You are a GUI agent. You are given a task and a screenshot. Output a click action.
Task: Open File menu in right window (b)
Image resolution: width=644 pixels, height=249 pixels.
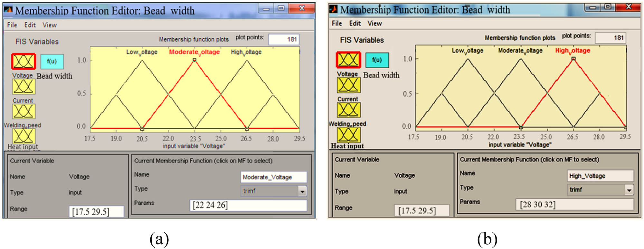tap(337, 23)
